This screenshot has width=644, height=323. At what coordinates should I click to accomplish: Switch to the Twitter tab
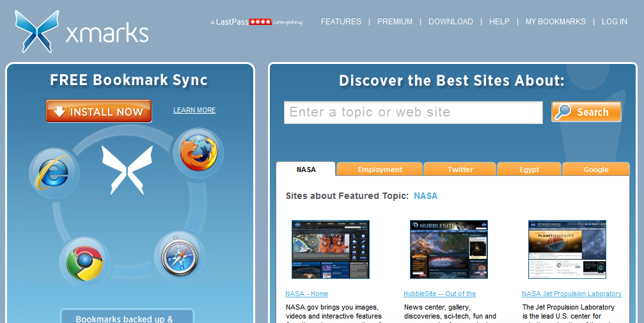[460, 169]
